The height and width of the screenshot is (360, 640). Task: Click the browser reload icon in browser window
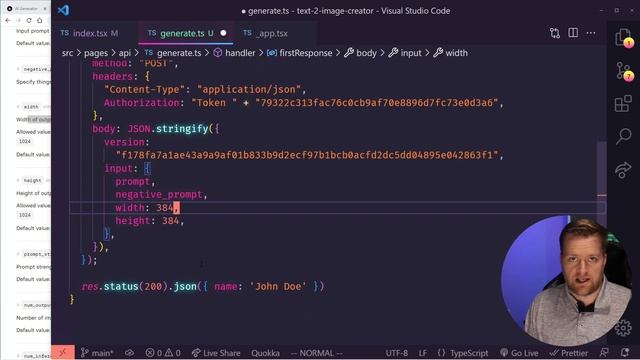tap(29, 20)
